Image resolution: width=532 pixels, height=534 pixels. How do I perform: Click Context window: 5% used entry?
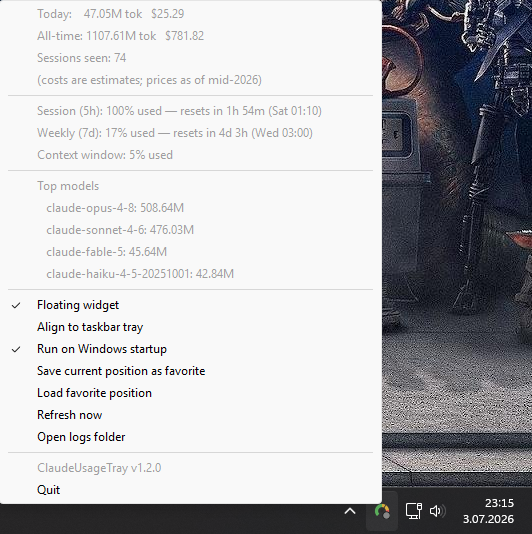pos(191,155)
